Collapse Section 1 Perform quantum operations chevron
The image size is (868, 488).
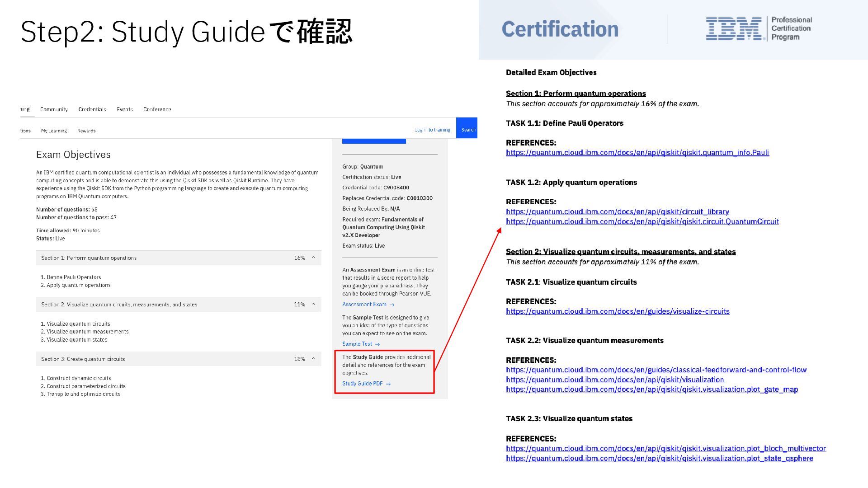pos(313,258)
